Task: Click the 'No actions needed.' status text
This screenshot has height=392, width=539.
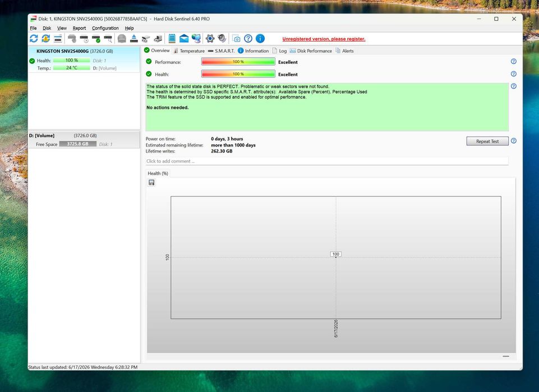Action: [167, 108]
